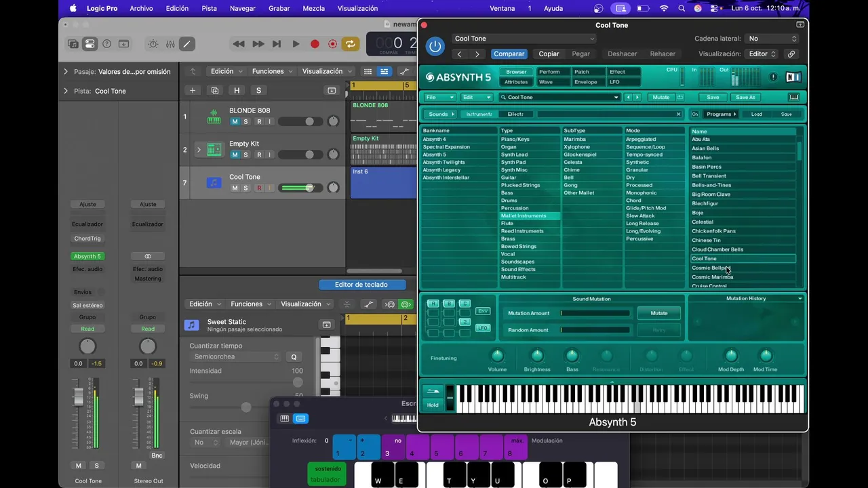Viewport: 868px width, 488px height.
Task: Click the Absynth exclamation info icon
Action: [x=773, y=77]
